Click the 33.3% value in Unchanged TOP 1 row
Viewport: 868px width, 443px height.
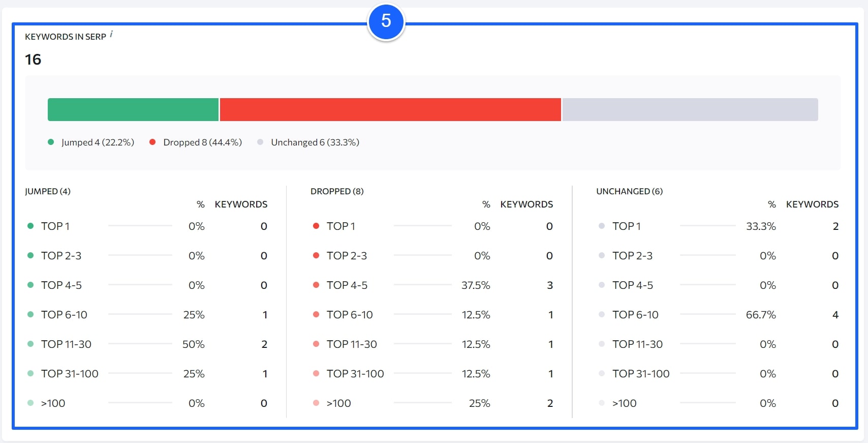pyautogui.click(x=761, y=226)
